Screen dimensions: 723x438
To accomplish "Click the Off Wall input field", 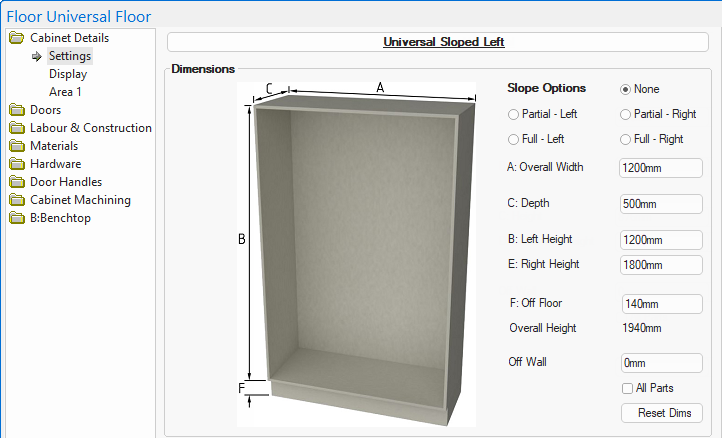I will pyautogui.click(x=662, y=363).
